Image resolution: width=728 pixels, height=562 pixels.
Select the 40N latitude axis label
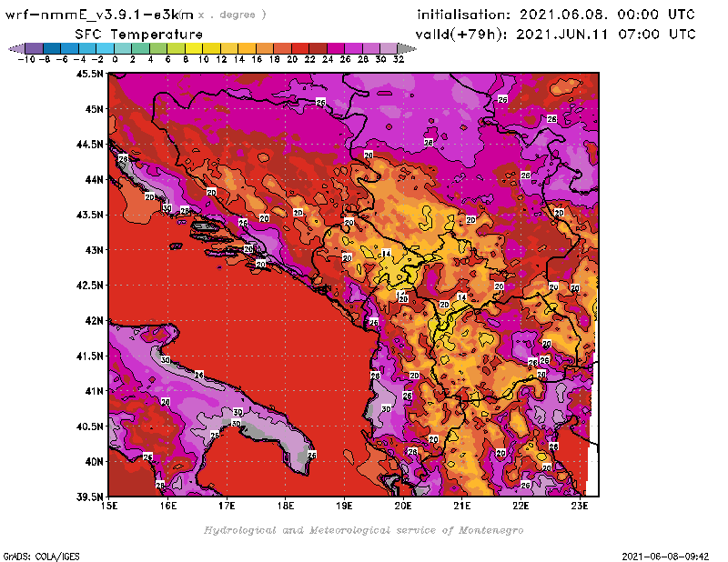pyautogui.click(x=94, y=462)
